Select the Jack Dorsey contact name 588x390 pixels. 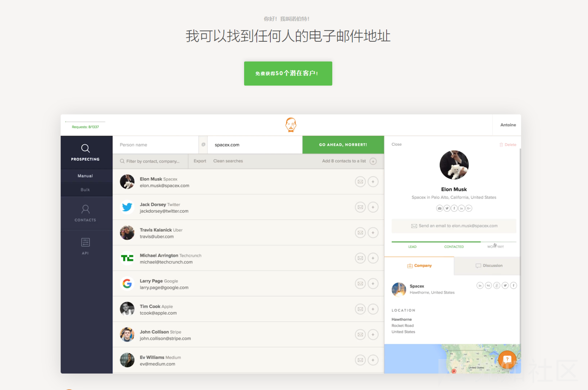click(153, 204)
